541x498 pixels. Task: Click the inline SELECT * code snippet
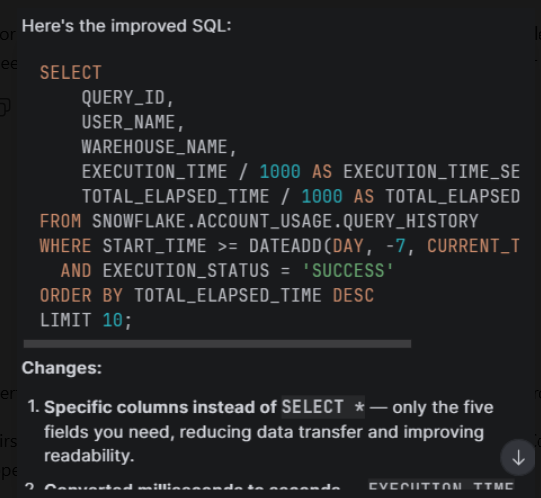(x=323, y=407)
